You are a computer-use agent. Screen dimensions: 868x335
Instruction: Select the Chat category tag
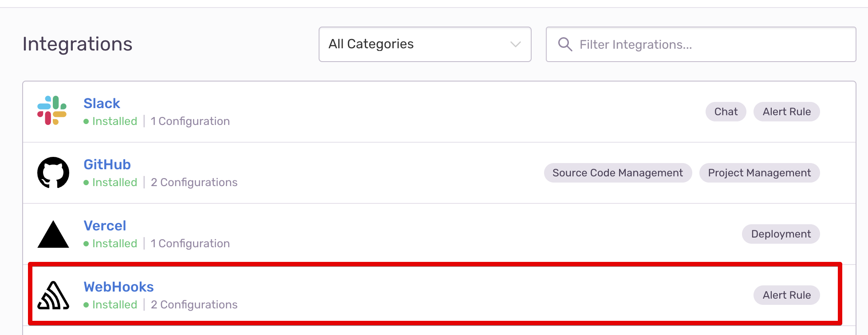click(726, 112)
